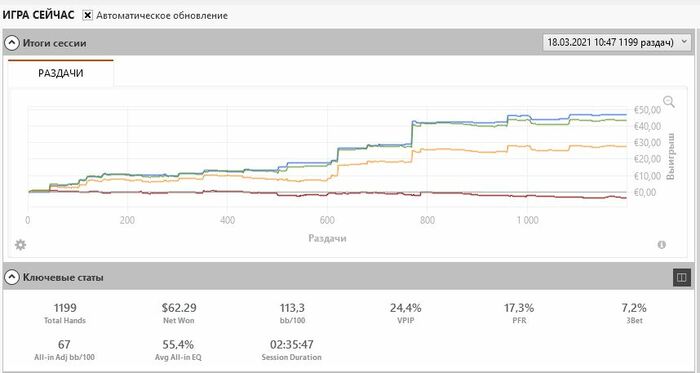Screen dimensions: 700x373
Task: Click the Total Hands stat
Action: click(x=65, y=313)
